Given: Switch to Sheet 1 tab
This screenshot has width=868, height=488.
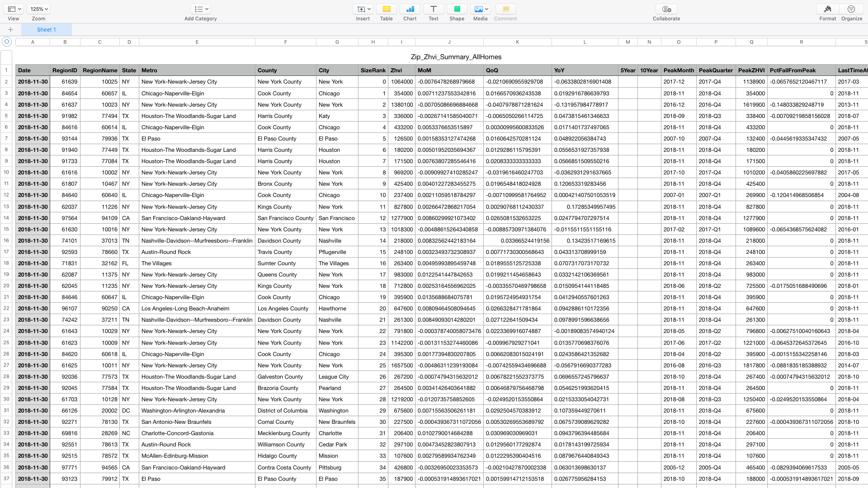Looking at the screenshot, I should tap(47, 29).
